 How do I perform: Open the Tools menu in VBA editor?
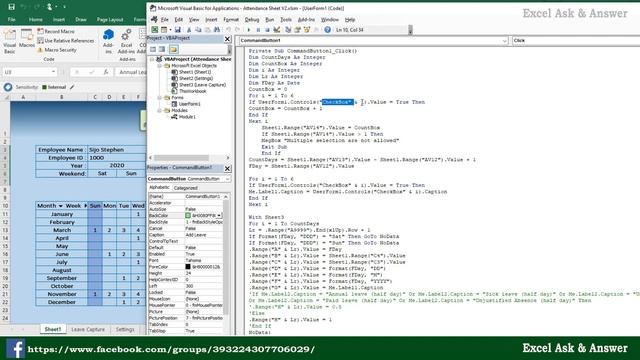coord(286,20)
